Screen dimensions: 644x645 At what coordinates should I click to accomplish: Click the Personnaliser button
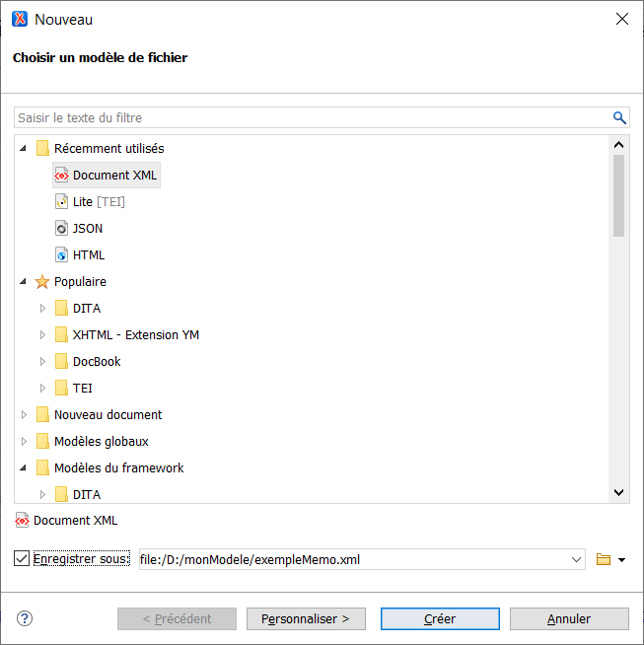click(306, 618)
